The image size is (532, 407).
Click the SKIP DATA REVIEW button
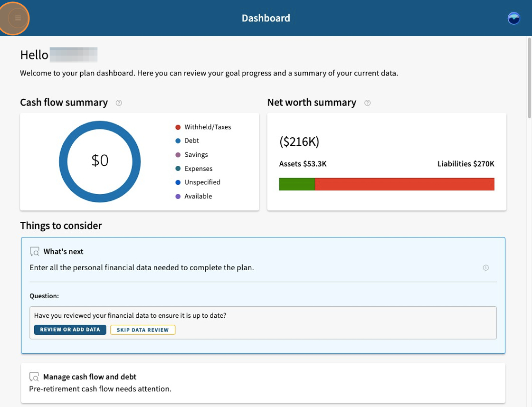point(142,330)
